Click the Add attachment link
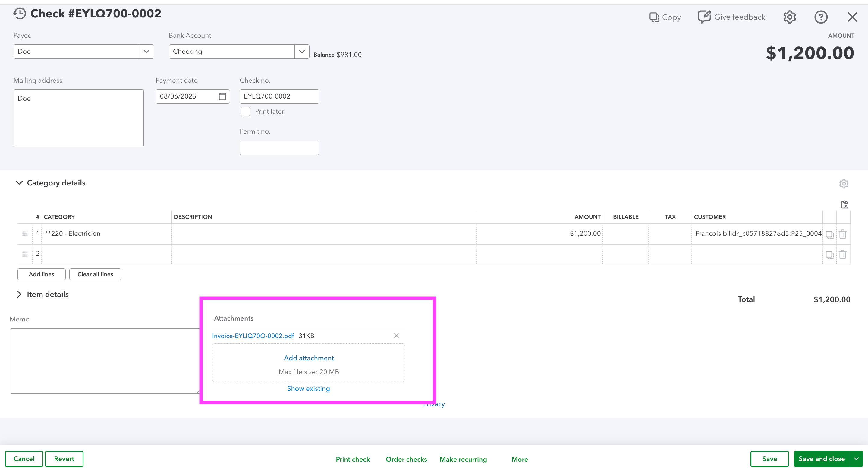Viewport: 868px width, 474px height. pyautogui.click(x=309, y=358)
